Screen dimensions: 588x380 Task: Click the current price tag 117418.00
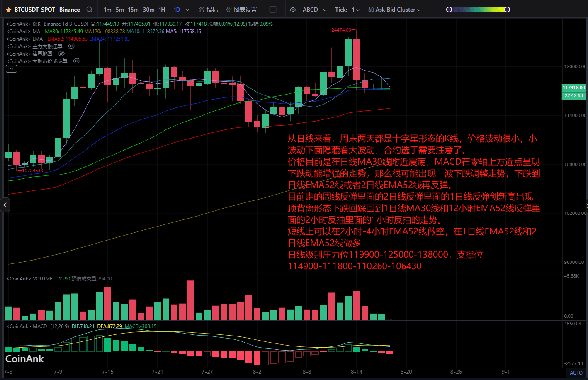(574, 88)
